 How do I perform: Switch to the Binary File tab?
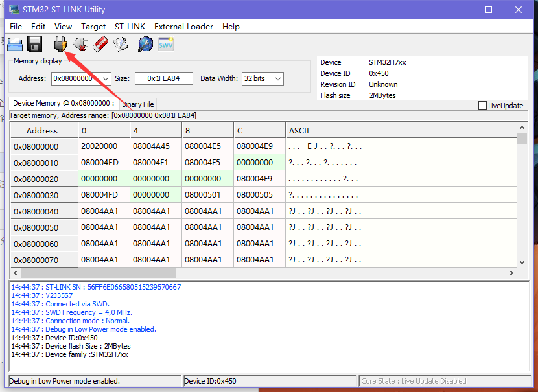(x=138, y=104)
